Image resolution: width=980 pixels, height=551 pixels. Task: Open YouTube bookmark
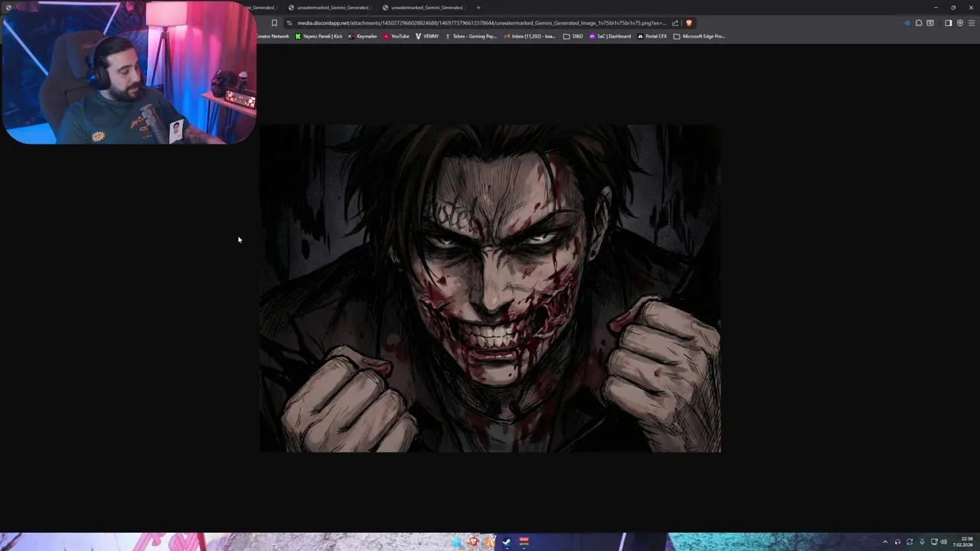[397, 36]
